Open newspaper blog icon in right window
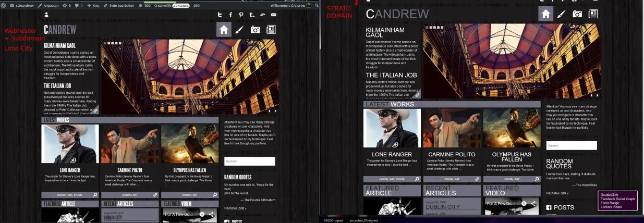The height and width of the screenshot is (223, 644). pyautogui.click(x=593, y=14)
